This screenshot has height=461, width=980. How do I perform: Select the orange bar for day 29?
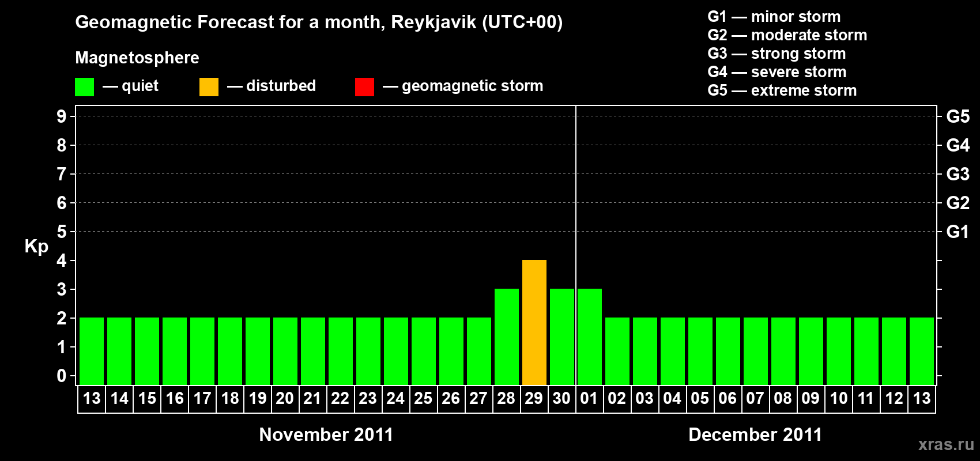click(x=534, y=322)
